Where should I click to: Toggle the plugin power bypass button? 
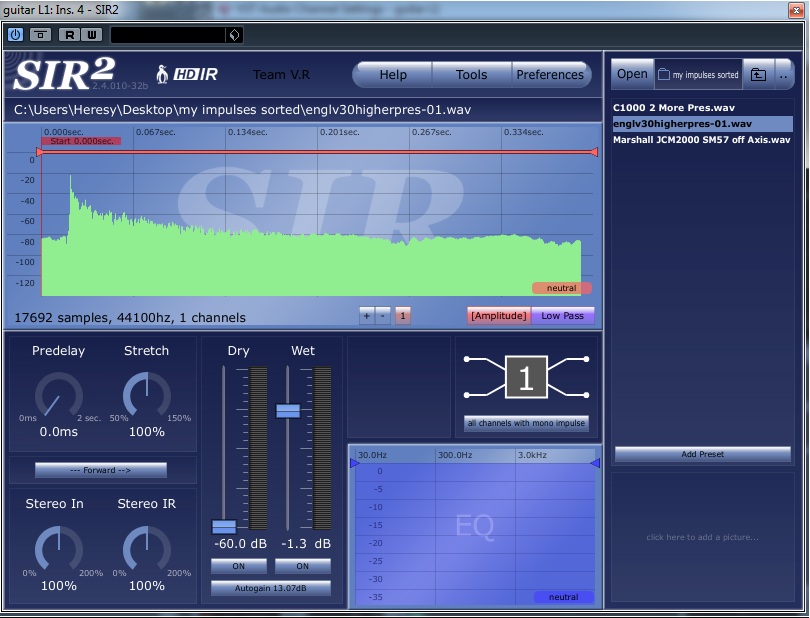[x=15, y=35]
